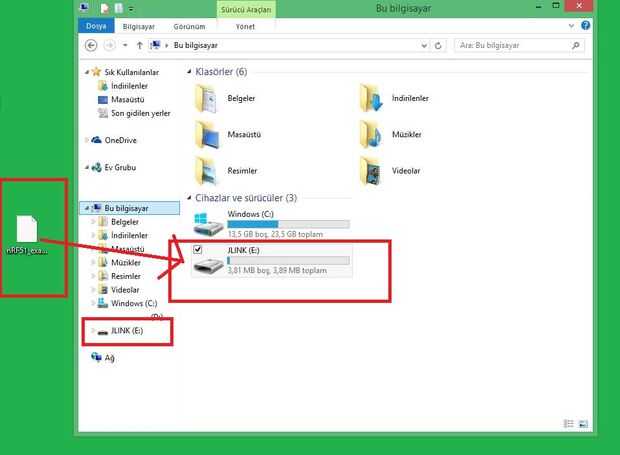620x455 pixels.
Task: Click Windows (C:) capacity bar
Action: click(x=289, y=225)
